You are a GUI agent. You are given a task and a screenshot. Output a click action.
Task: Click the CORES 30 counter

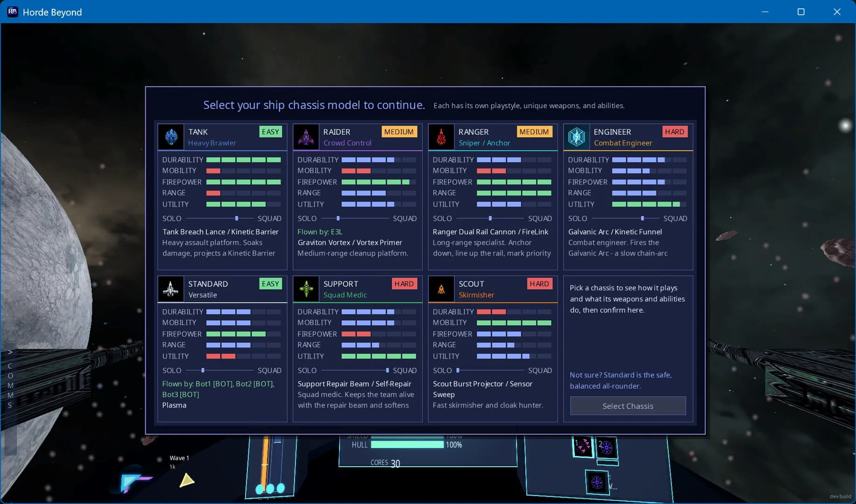tap(385, 463)
